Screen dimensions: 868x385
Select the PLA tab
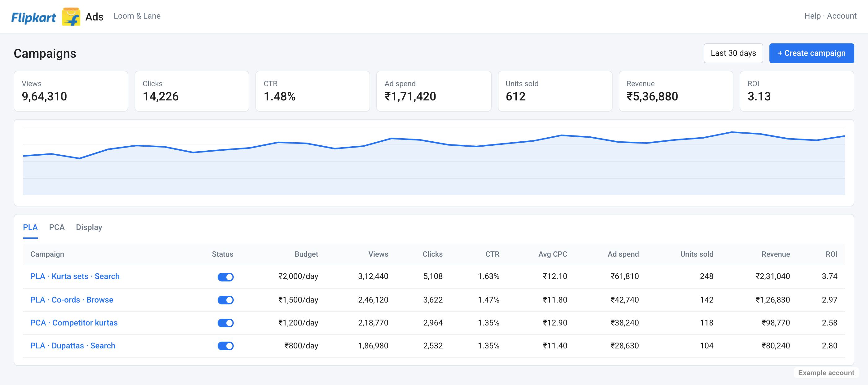tap(30, 227)
